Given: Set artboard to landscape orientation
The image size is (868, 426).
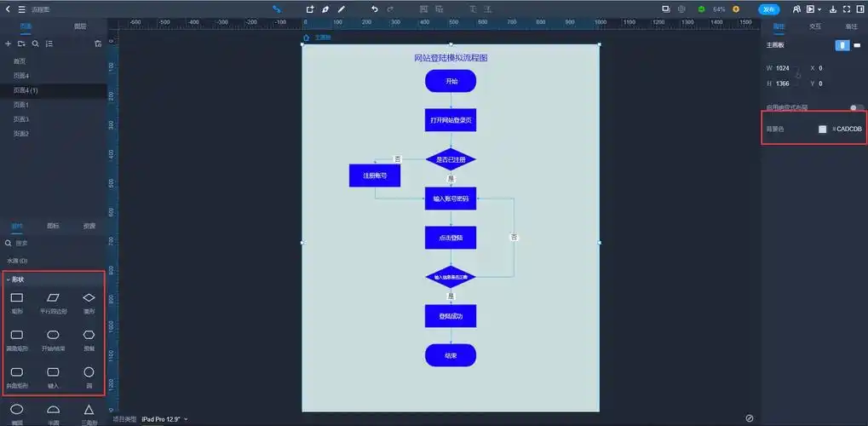Looking at the screenshot, I should [857, 45].
